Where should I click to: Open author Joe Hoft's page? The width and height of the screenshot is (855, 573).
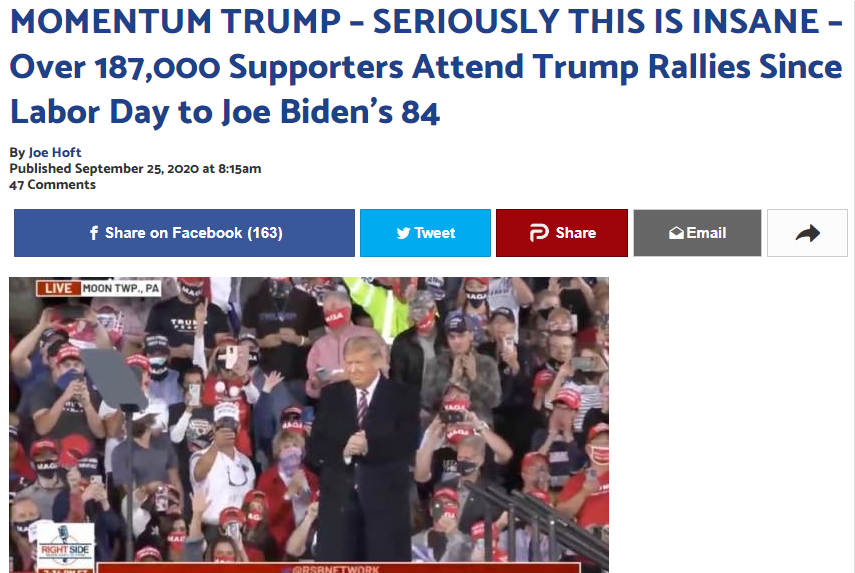55,152
